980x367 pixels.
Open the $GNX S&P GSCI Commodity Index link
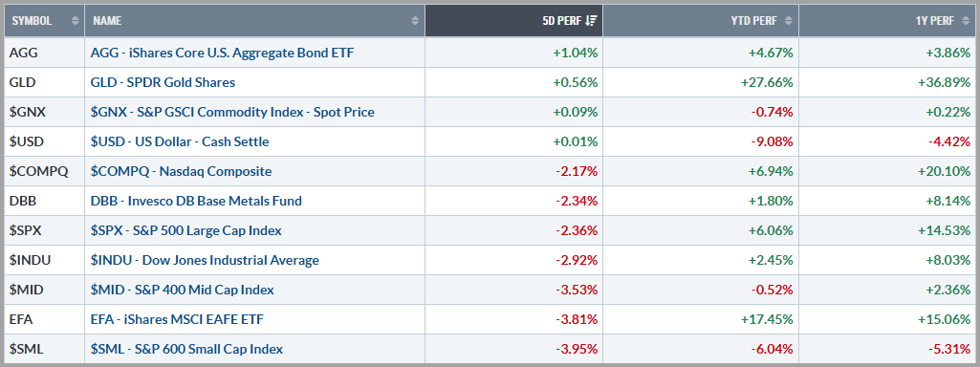[x=233, y=113]
